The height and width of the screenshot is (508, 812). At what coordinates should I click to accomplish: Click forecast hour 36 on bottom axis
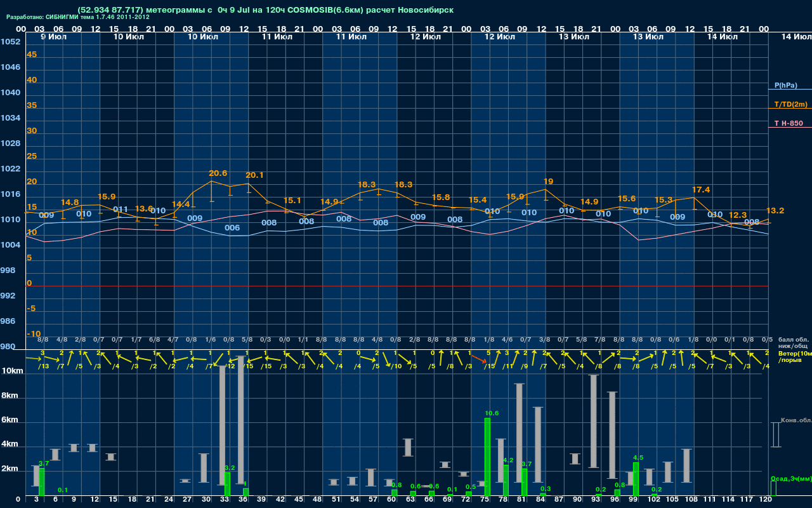[243, 500]
